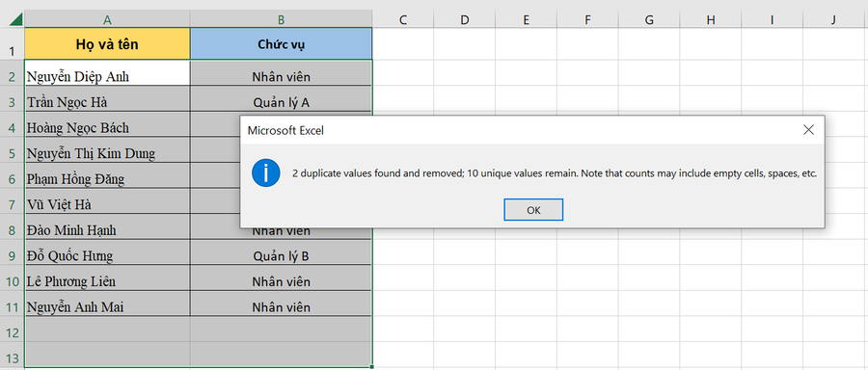Click the 'Họ và tên' header cell

[x=107, y=43]
